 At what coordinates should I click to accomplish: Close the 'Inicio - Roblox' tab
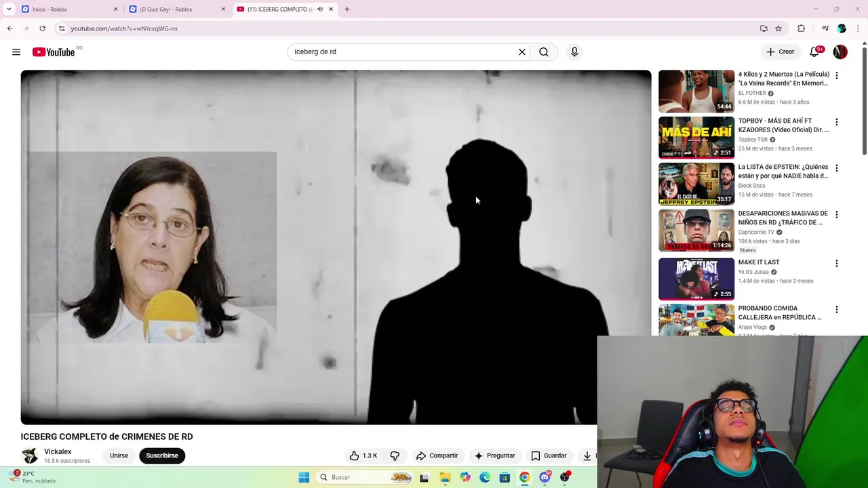coord(115,9)
